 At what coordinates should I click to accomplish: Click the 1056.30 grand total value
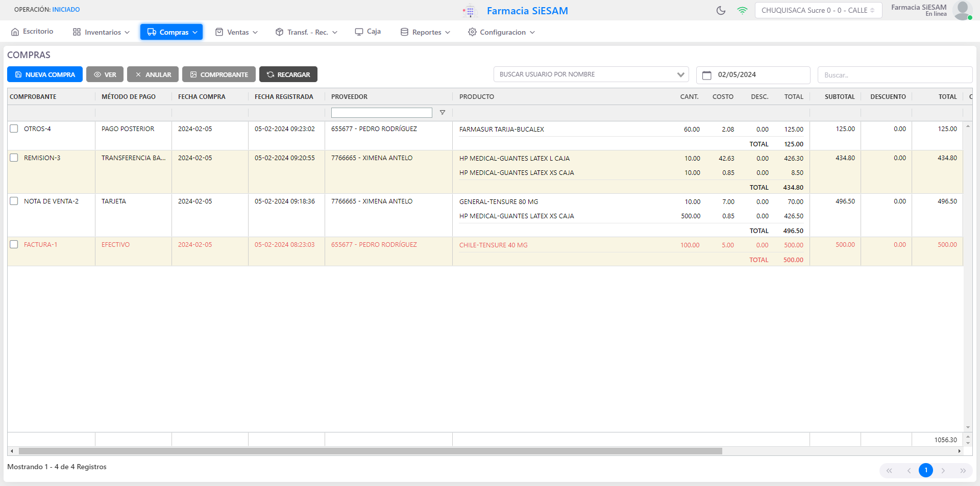point(946,440)
